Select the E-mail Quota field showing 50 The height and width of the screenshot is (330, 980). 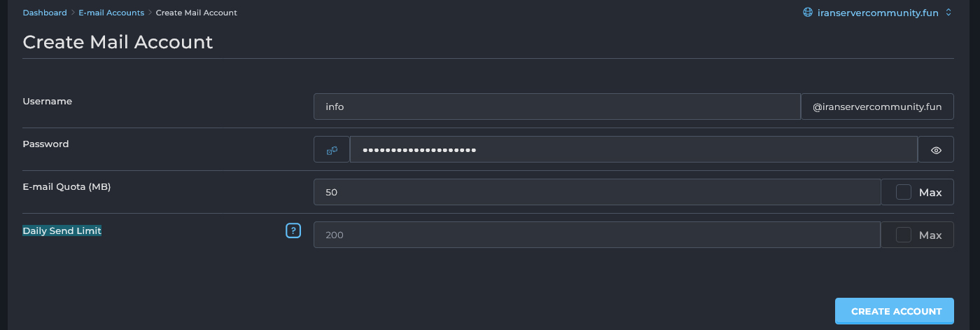(x=597, y=192)
